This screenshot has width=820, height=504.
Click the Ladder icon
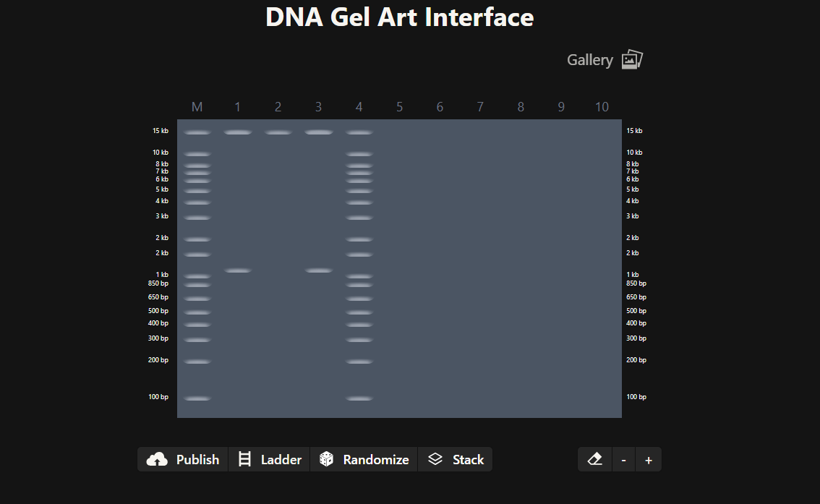point(245,460)
